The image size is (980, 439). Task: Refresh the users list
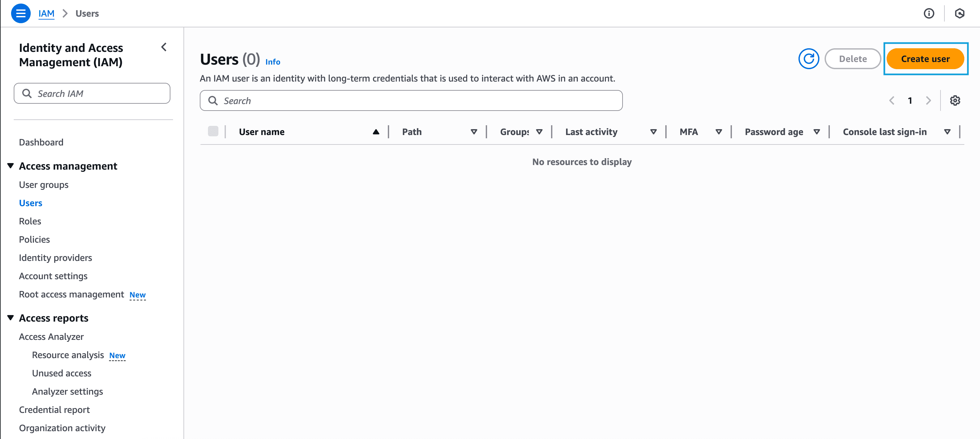808,59
